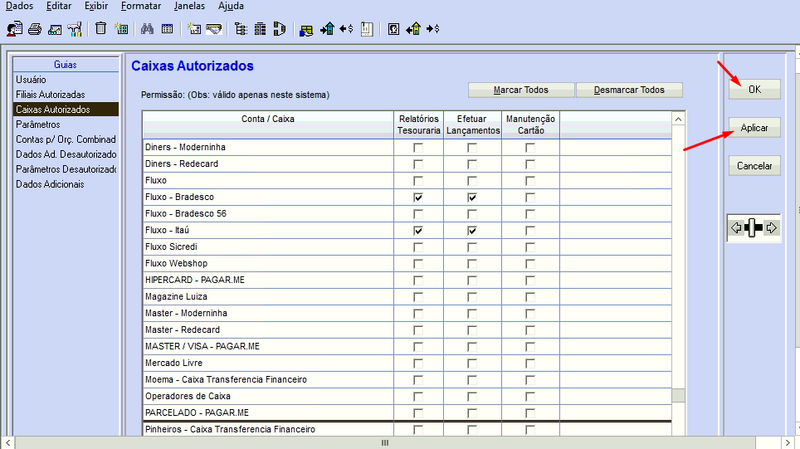Click the table scrollbar up arrow
This screenshot has height=449, width=800.
coord(678,119)
